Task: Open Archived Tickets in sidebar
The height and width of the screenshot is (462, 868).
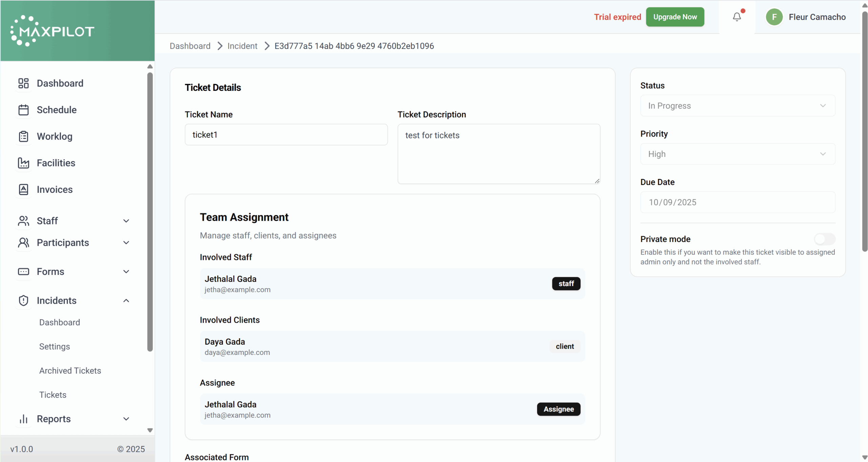Action: [x=70, y=370]
